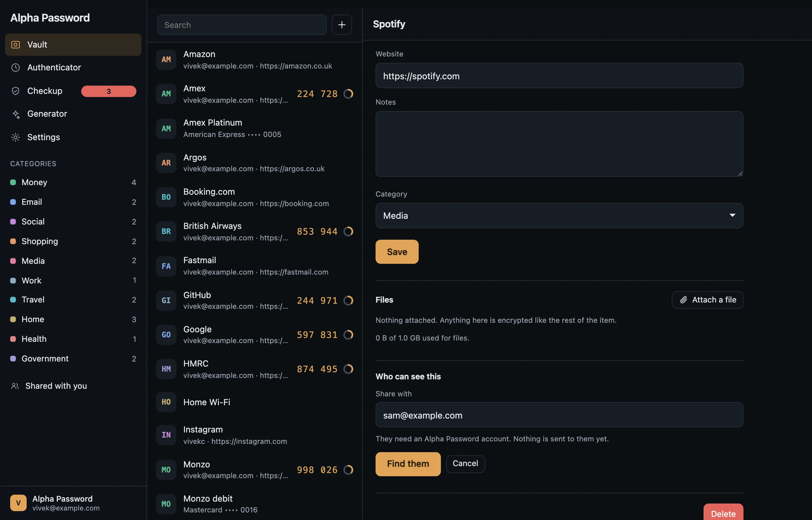Click British Airways countdown ring

pos(348,231)
